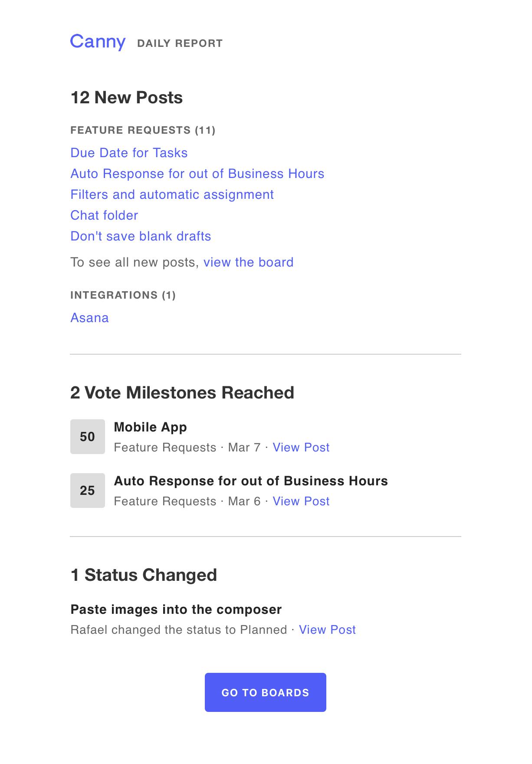Click the 25 votes milestone badge
Viewport: 532px width, 764px height.
click(x=88, y=491)
